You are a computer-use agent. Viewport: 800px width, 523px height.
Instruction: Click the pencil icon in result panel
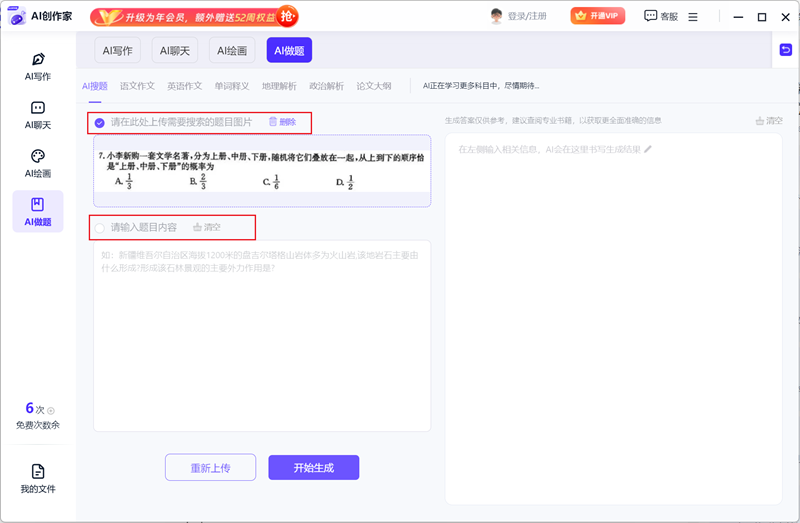(x=648, y=149)
